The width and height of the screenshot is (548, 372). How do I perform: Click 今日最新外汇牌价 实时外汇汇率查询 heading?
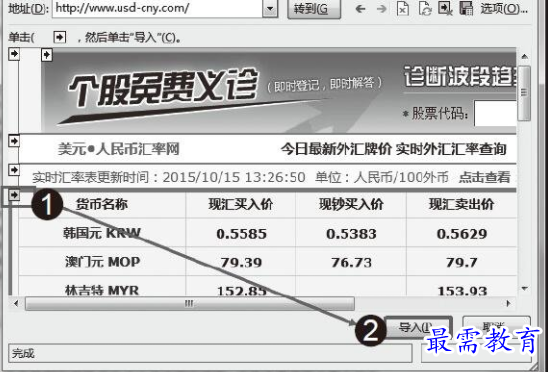(394, 149)
